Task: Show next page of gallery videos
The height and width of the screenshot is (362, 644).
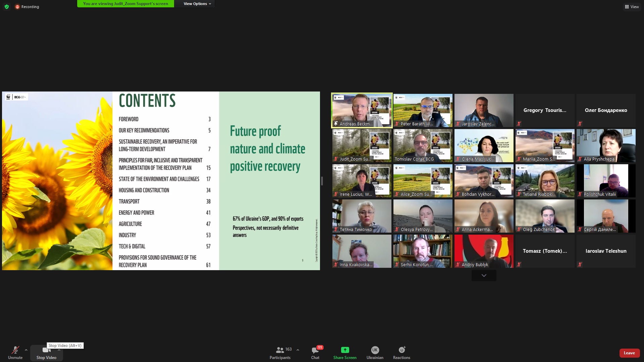Action: [x=484, y=276]
